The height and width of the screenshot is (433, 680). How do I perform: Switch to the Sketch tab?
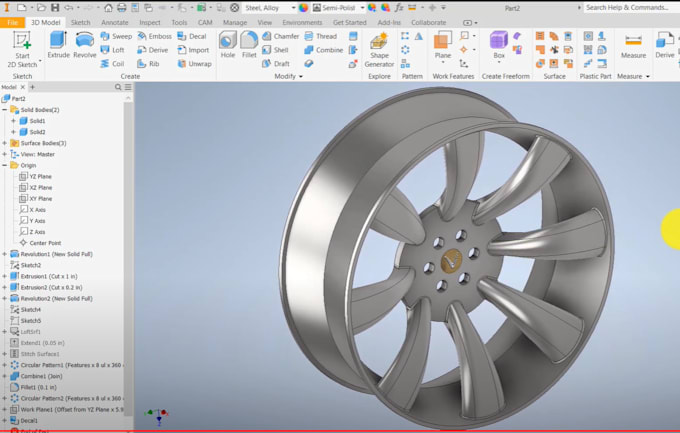[81, 22]
